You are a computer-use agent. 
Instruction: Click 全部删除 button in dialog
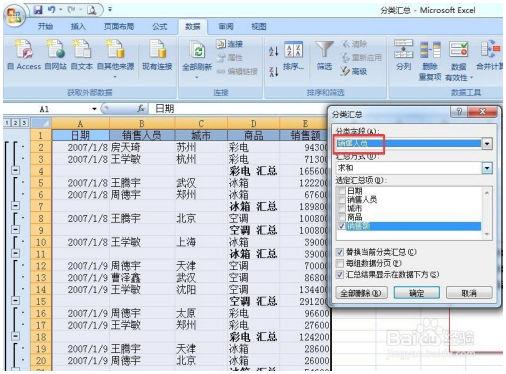[x=362, y=293]
